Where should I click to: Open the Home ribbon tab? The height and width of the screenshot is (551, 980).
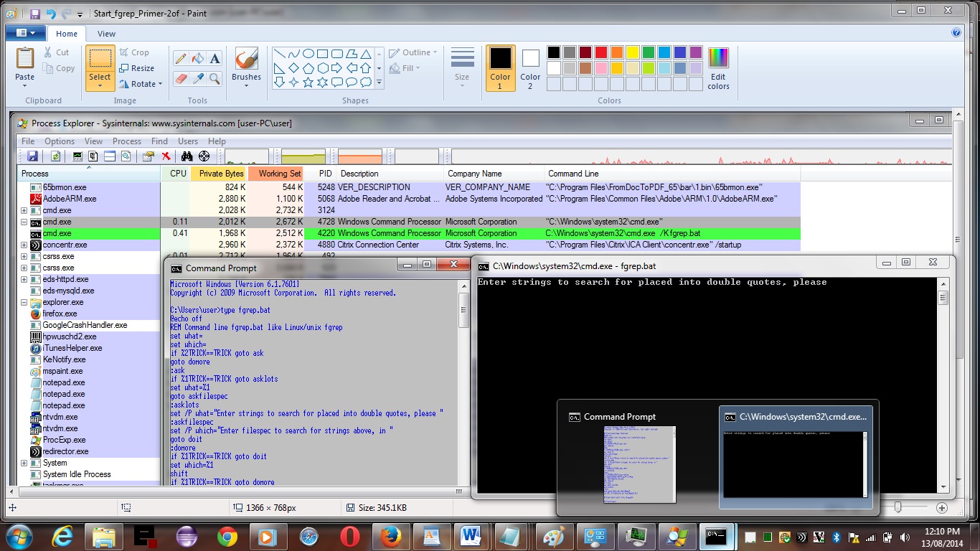coord(67,34)
